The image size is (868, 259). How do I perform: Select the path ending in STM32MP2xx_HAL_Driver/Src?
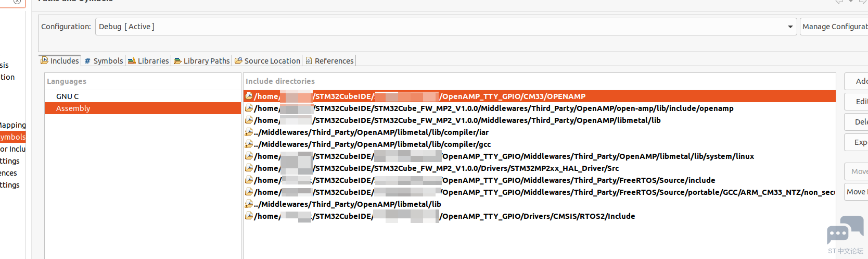pyautogui.click(x=540, y=168)
